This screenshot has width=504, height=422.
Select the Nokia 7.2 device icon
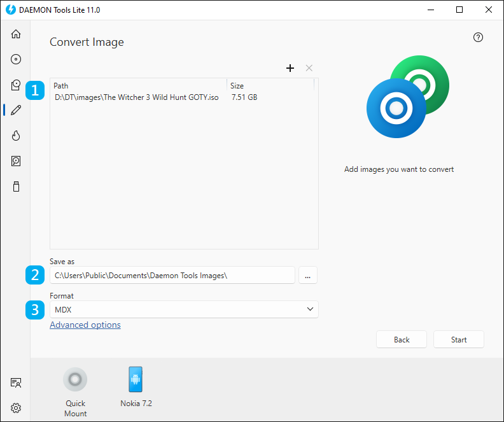tap(136, 379)
